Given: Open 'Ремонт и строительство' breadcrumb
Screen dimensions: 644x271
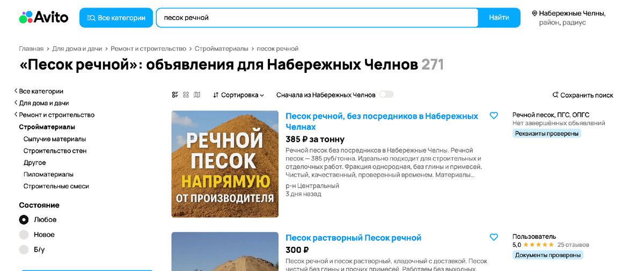Looking at the screenshot, I should coord(148,49).
